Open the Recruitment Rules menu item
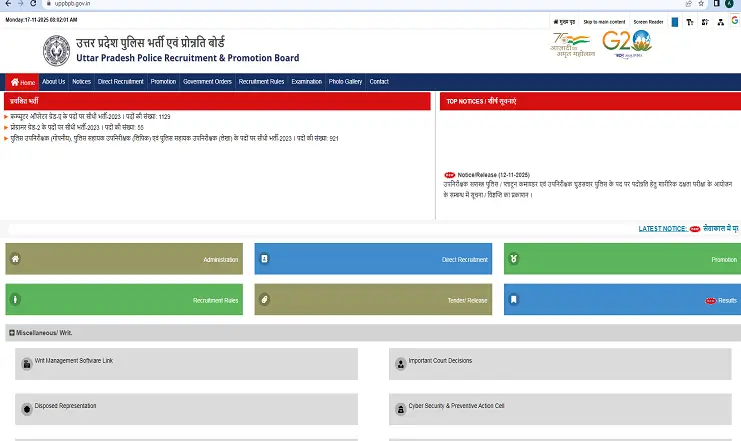 click(x=261, y=82)
